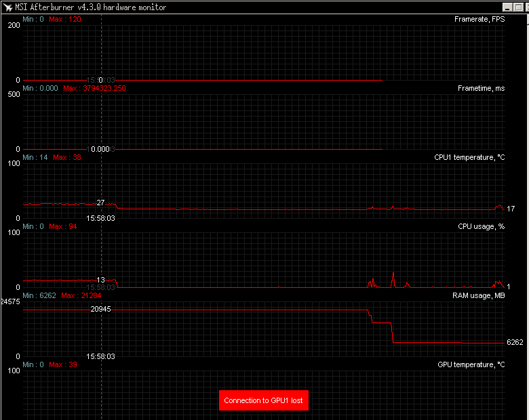Viewport: 529px width, 420px height.
Task: Minimize the hardware monitor window
Action: point(507,7)
